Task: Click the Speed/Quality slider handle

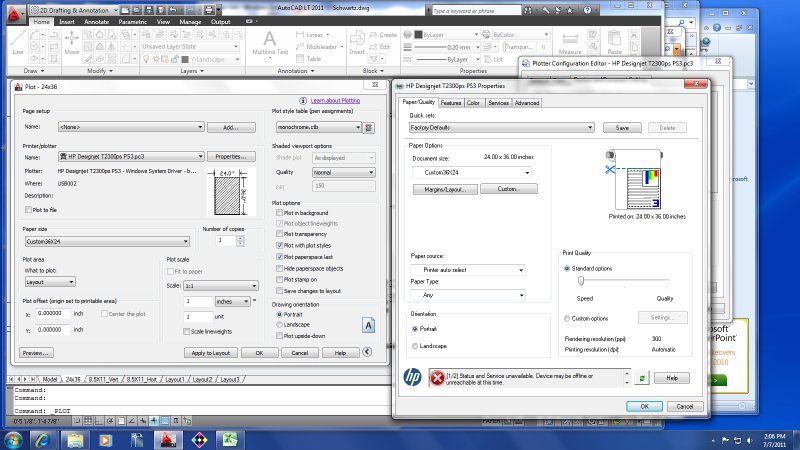Action: pos(581,281)
